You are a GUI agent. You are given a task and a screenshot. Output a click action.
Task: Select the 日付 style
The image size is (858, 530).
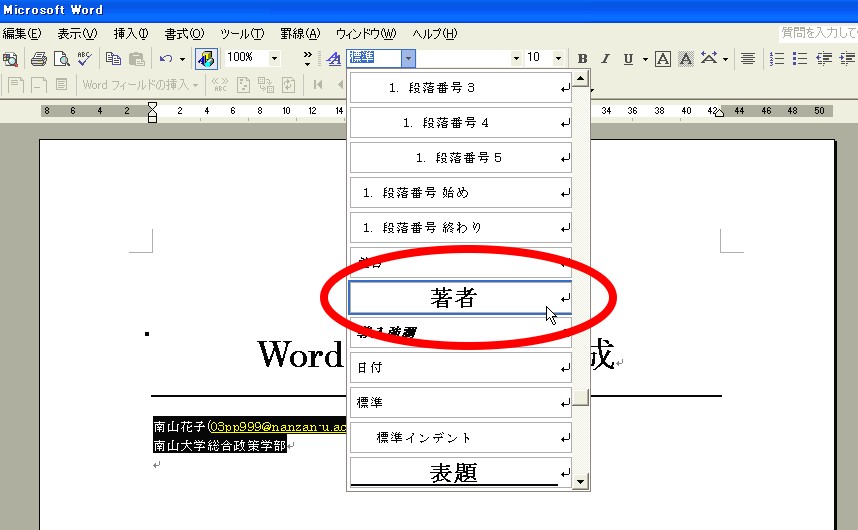pos(461,368)
